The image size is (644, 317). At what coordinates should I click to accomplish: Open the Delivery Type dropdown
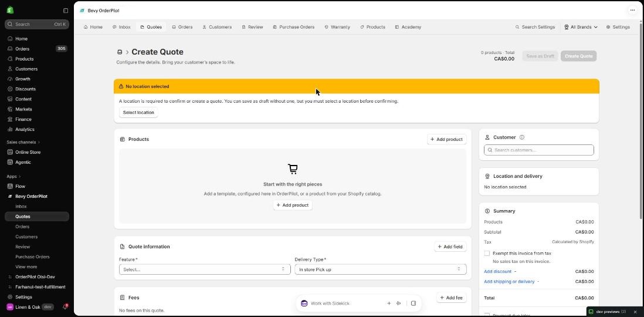[x=380, y=269]
